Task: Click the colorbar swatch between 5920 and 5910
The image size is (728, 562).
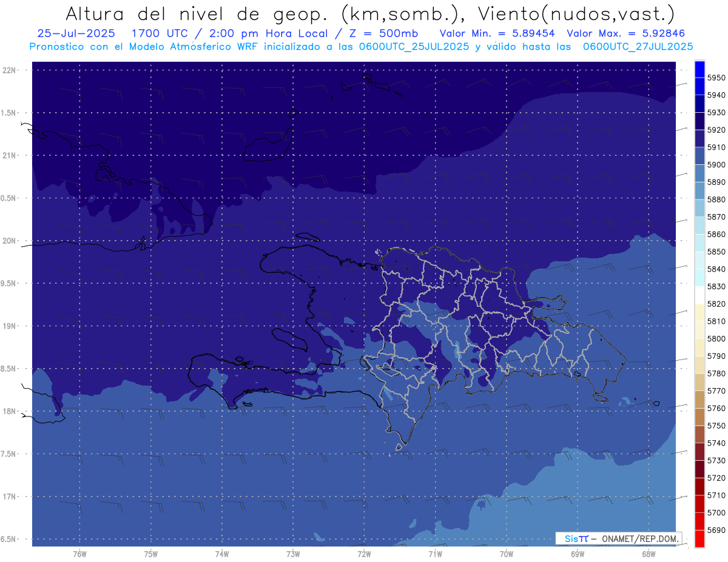Action: coord(699,139)
